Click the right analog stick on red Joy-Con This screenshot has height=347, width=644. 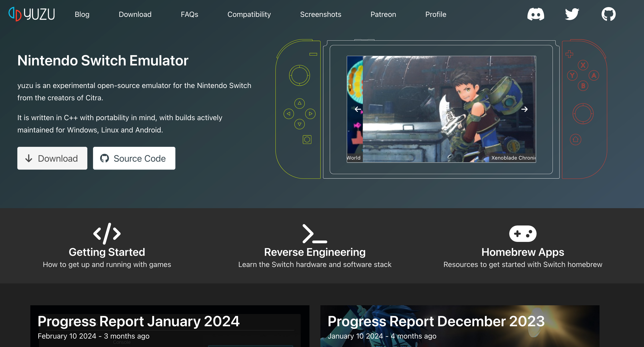[583, 114]
